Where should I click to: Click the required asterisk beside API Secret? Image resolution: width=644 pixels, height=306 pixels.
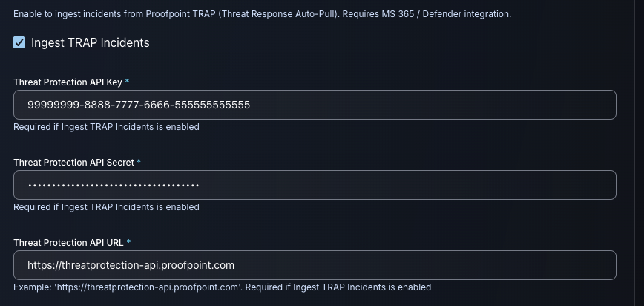click(x=139, y=162)
